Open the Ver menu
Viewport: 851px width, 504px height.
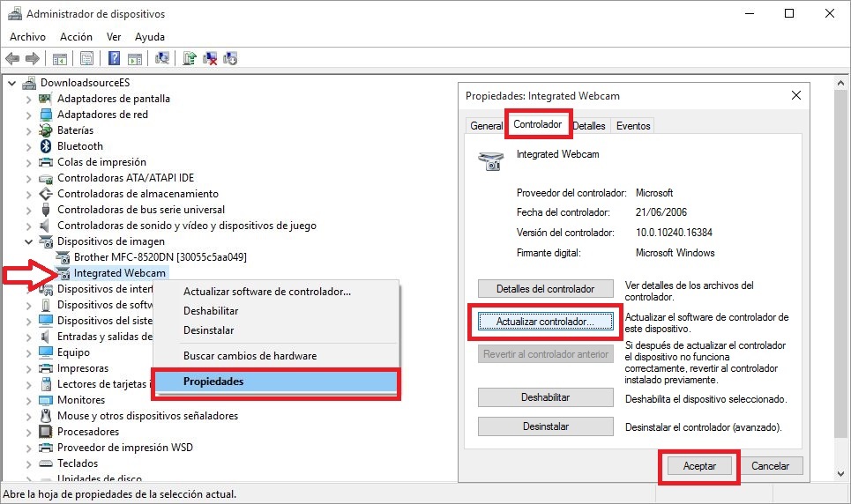click(114, 36)
